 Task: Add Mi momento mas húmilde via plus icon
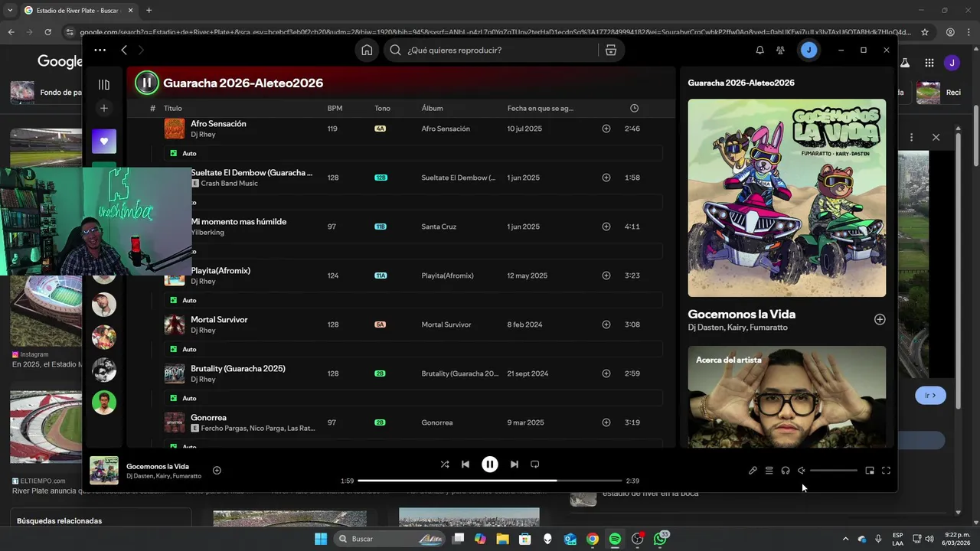click(x=606, y=227)
